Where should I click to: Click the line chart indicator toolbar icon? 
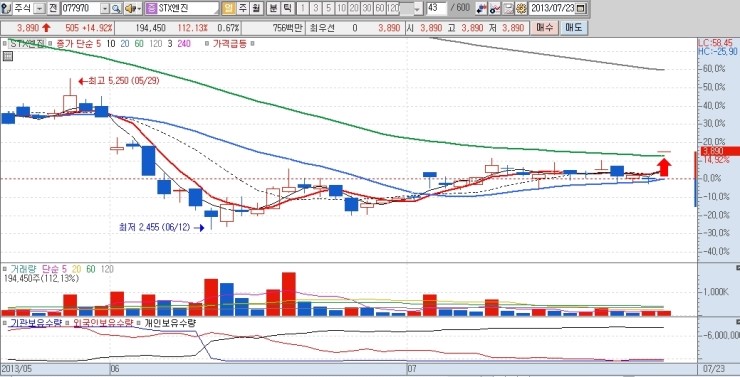point(494,8)
